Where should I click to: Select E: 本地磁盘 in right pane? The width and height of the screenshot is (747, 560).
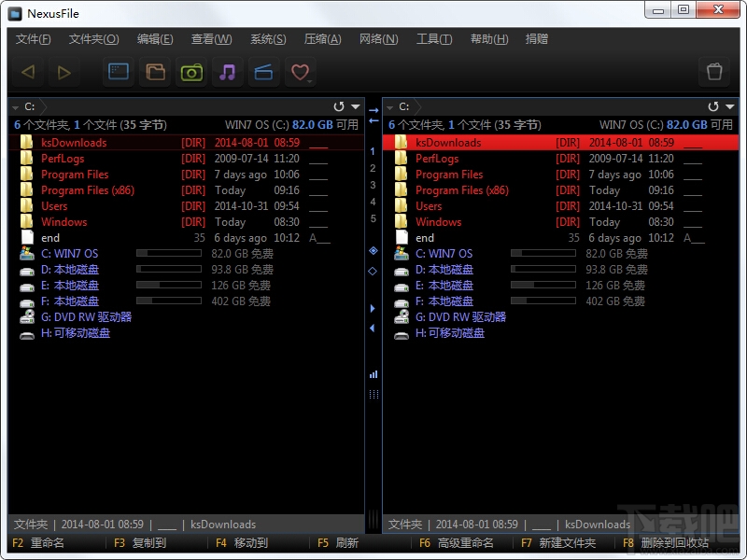point(444,286)
